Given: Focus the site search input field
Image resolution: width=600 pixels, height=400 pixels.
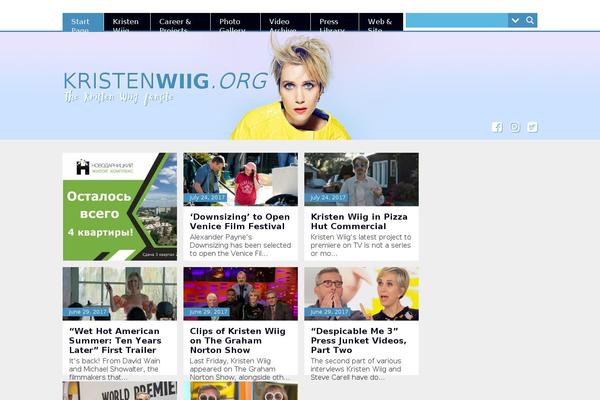Looking at the screenshot, I should tap(457, 20).
